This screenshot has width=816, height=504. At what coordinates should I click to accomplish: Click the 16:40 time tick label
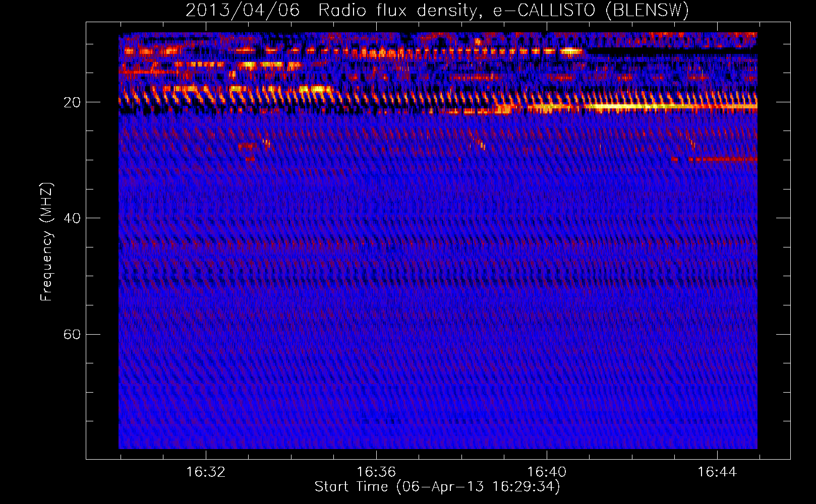tap(547, 472)
